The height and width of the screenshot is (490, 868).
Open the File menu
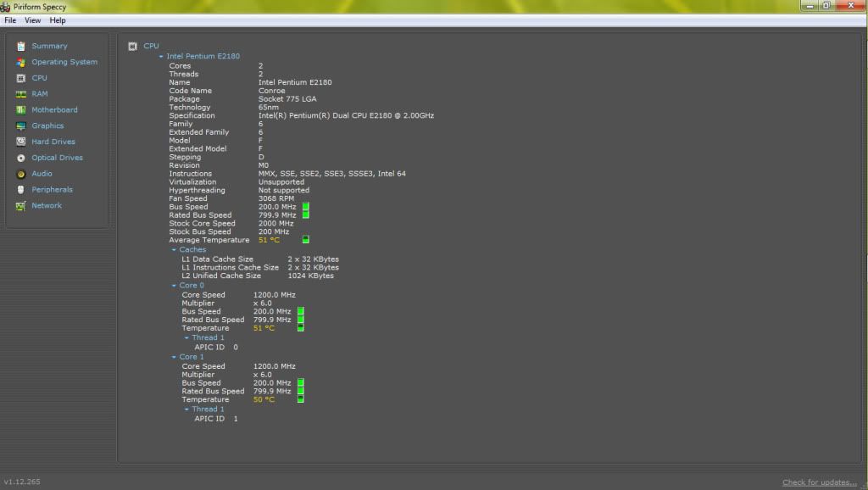10,20
